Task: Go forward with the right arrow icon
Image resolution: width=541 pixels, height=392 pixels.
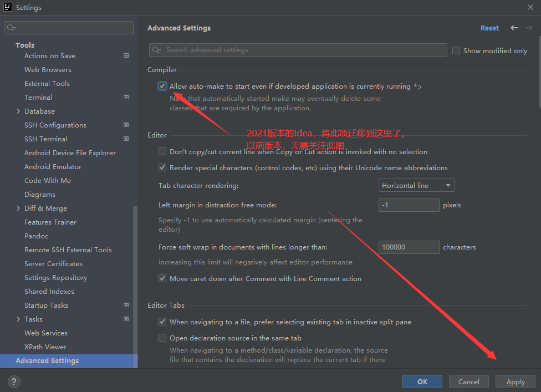Action: tap(529, 28)
